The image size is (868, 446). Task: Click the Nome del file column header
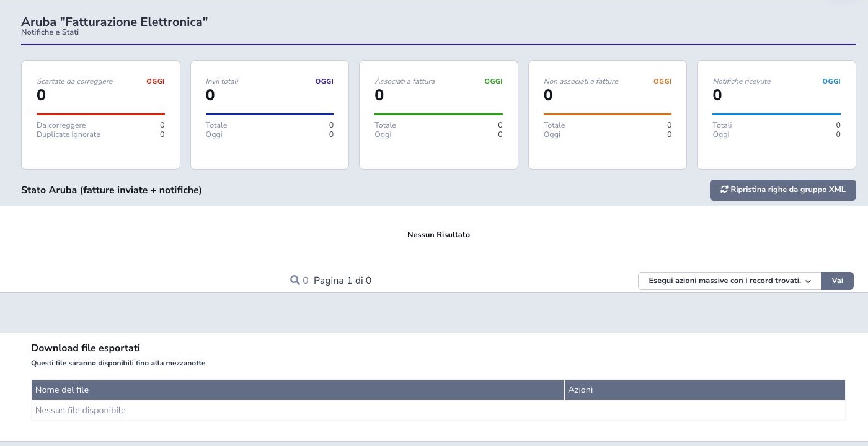click(x=298, y=390)
